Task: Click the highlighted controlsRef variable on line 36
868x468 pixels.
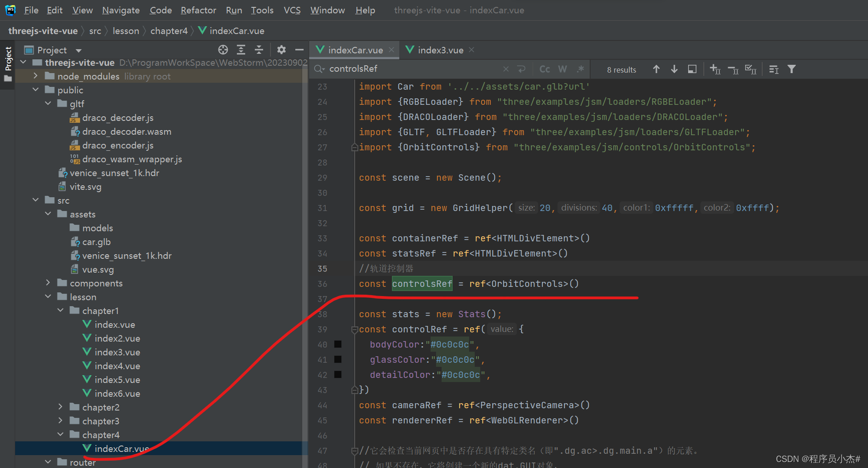Action: click(422, 284)
